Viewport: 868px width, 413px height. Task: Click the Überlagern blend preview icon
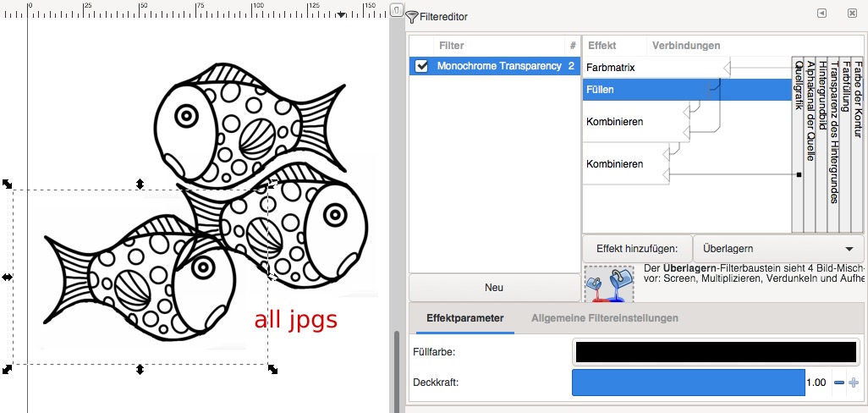click(x=607, y=286)
